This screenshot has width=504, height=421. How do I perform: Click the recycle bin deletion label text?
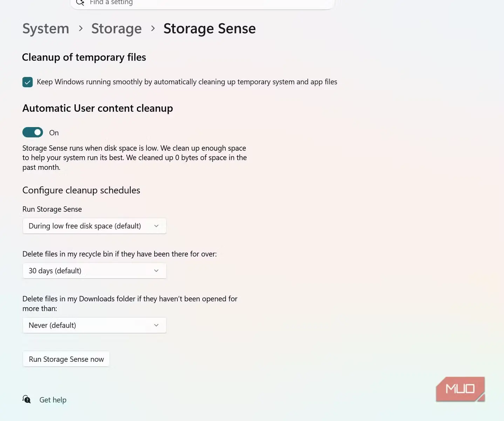[x=120, y=254]
